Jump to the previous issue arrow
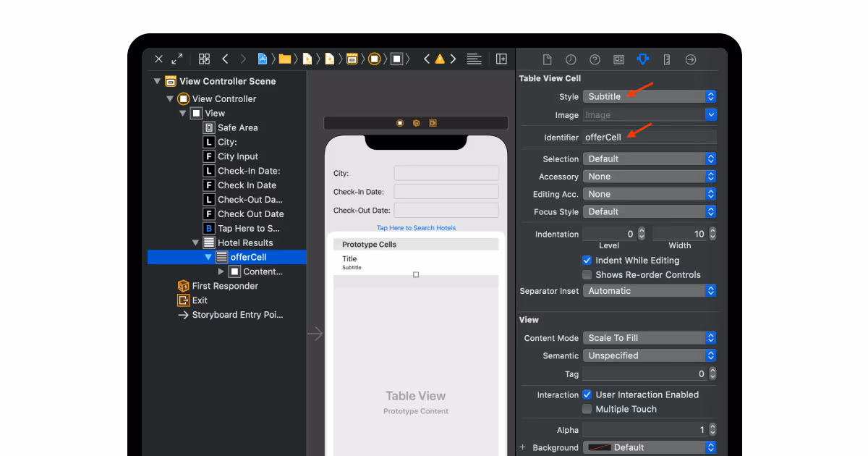This screenshot has width=868, height=456. coord(427,59)
